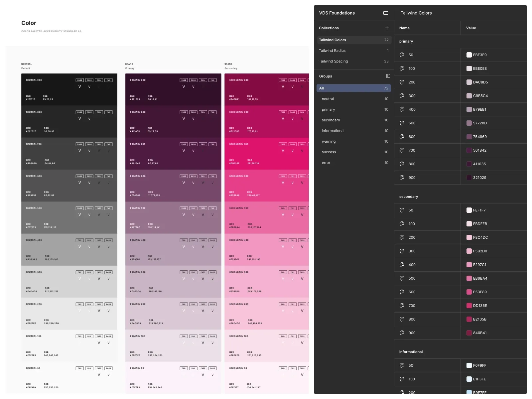Select the warning group

354,141
